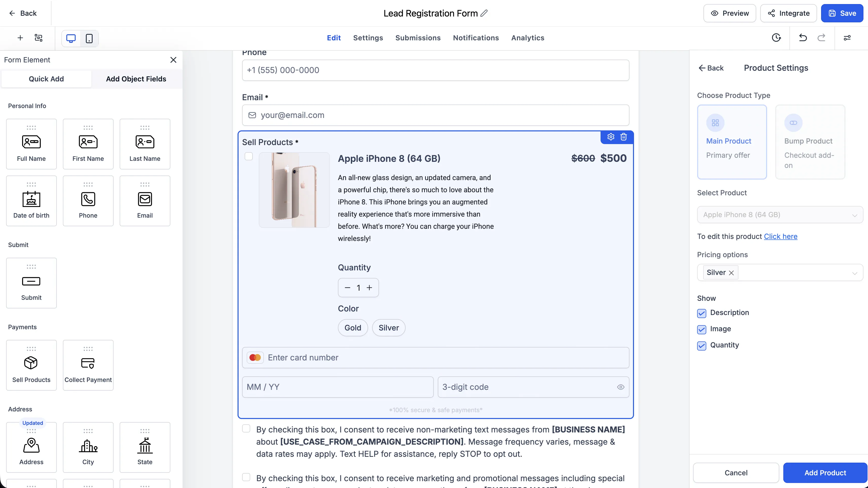Remove the Silver pricing option tag
Viewport: 868px width, 488px height.
point(731,273)
